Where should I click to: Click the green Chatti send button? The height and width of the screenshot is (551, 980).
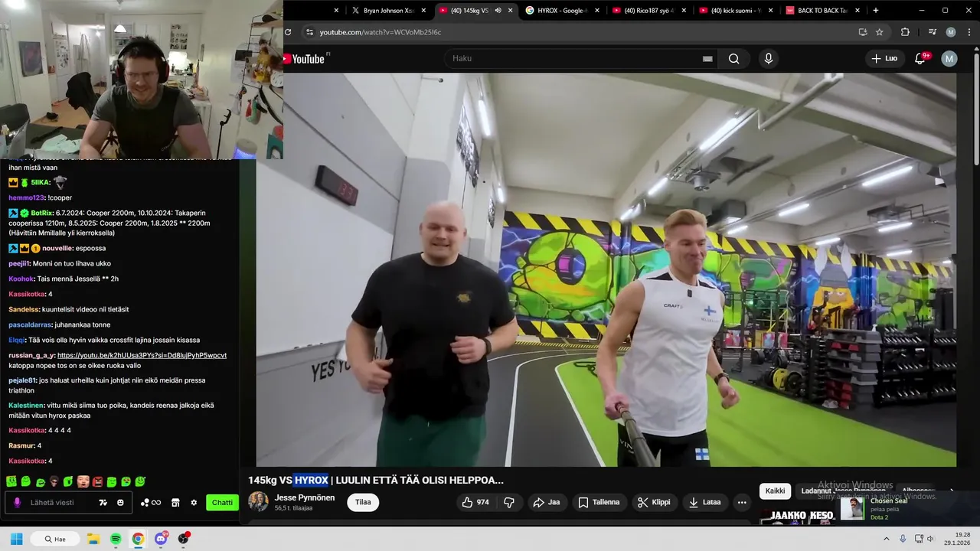[222, 503]
